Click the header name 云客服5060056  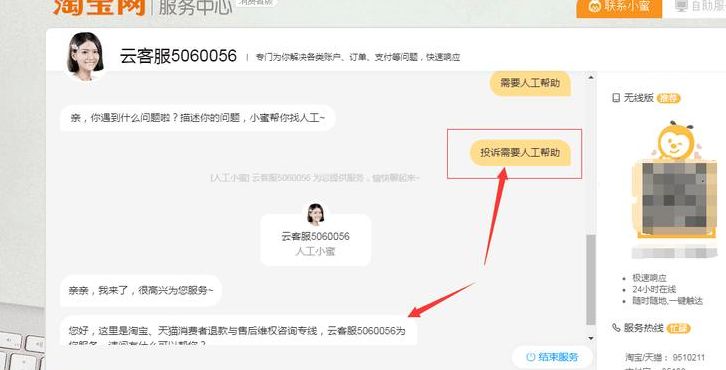click(178, 56)
